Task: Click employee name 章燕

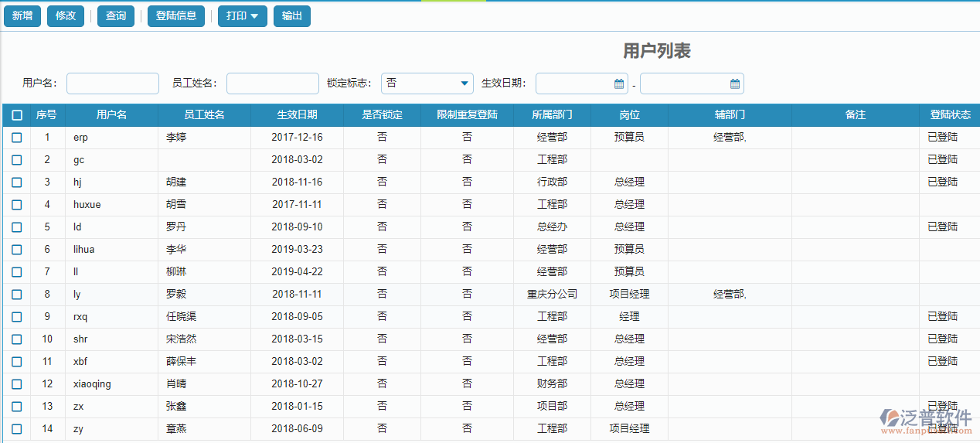Action: [x=176, y=429]
